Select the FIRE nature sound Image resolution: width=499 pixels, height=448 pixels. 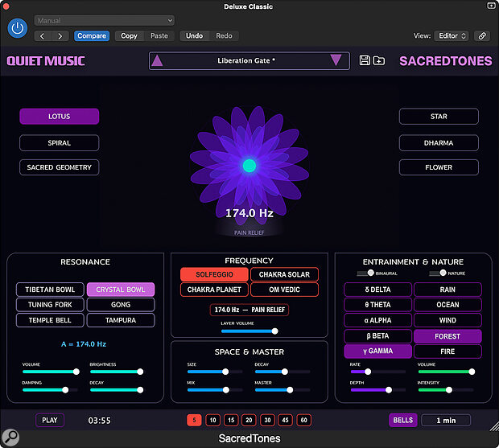(x=447, y=351)
